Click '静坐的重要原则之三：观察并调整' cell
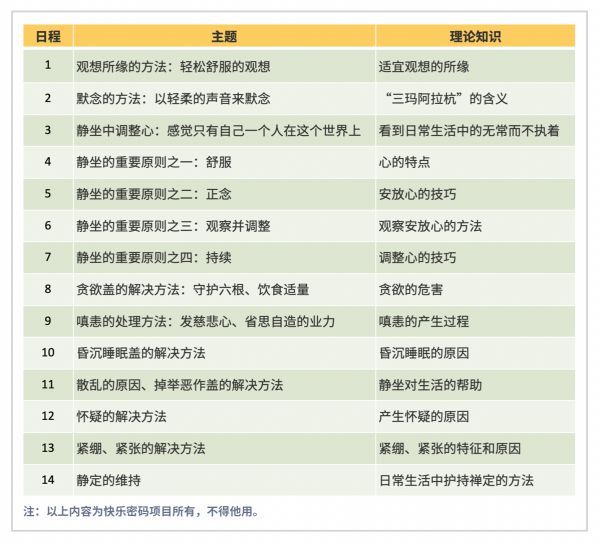The height and width of the screenshot is (546, 600). [224, 225]
